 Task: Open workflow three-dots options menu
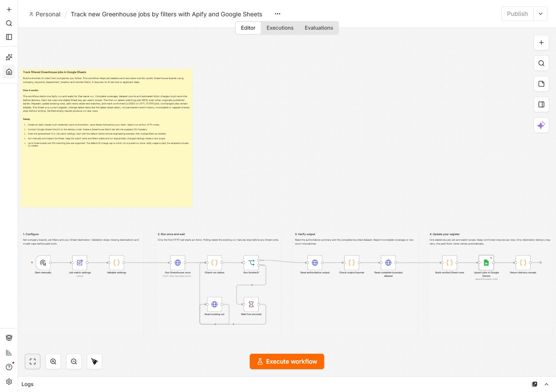coord(278,14)
